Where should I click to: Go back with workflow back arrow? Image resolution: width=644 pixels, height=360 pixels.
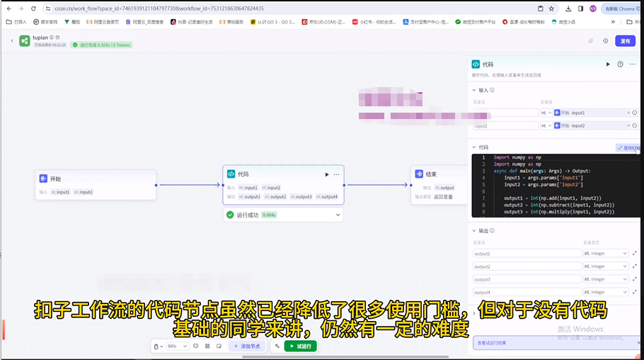12,40
